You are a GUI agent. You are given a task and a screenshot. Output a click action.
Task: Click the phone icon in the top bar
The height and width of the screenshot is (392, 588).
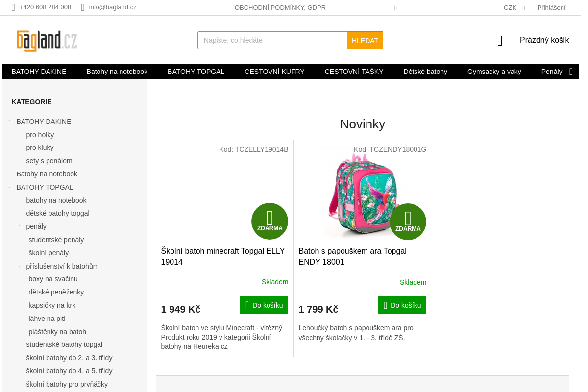(13, 7)
